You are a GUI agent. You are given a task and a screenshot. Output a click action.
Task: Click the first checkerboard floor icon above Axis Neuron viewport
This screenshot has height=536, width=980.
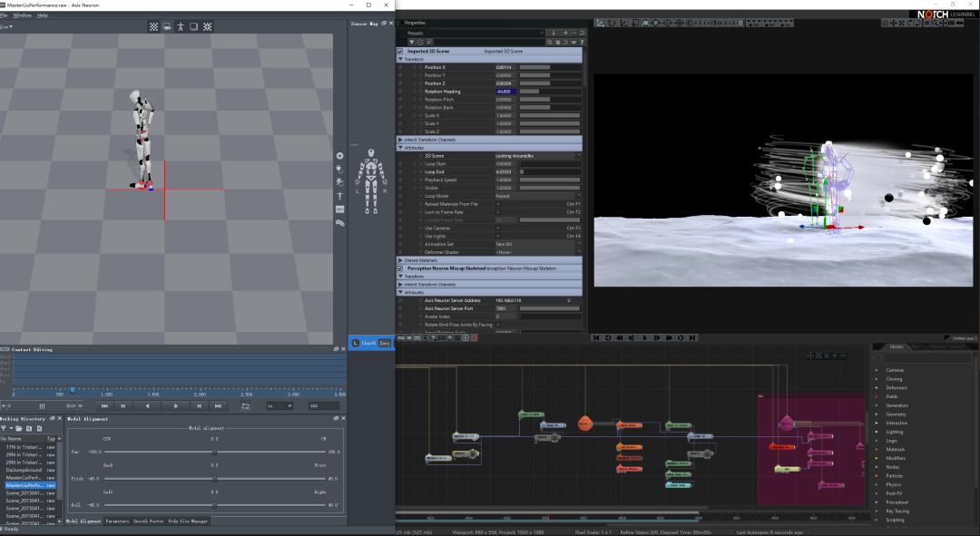pos(153,27)
